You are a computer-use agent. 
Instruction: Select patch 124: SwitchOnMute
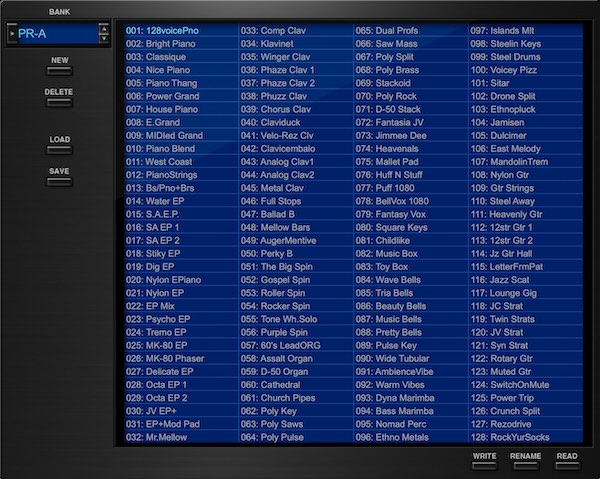pos(526,385)
